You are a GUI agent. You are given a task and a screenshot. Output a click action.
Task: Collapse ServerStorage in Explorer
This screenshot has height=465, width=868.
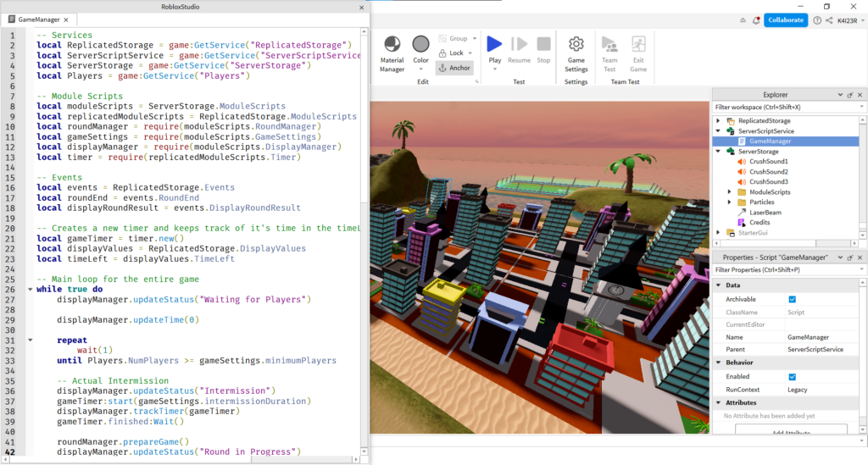(x=718, y=151)
